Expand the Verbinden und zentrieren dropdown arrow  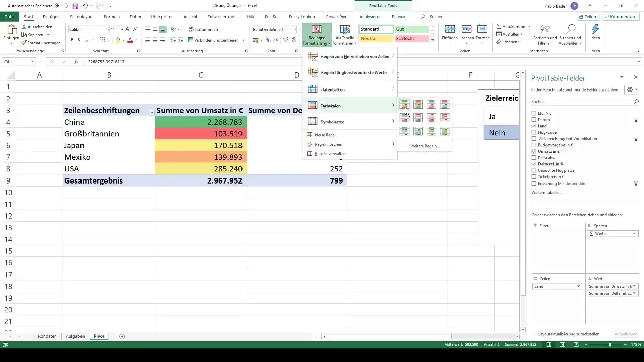244,40
